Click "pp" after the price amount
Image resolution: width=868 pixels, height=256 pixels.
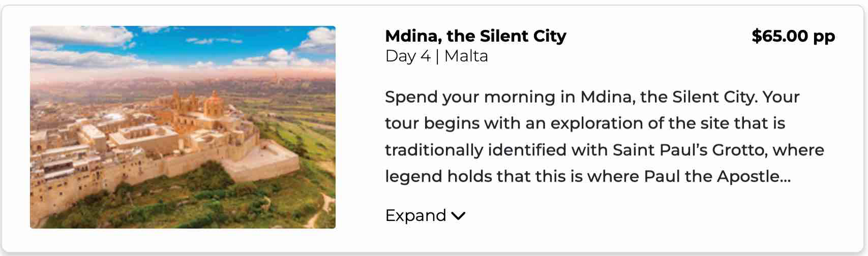click(824, 37)
